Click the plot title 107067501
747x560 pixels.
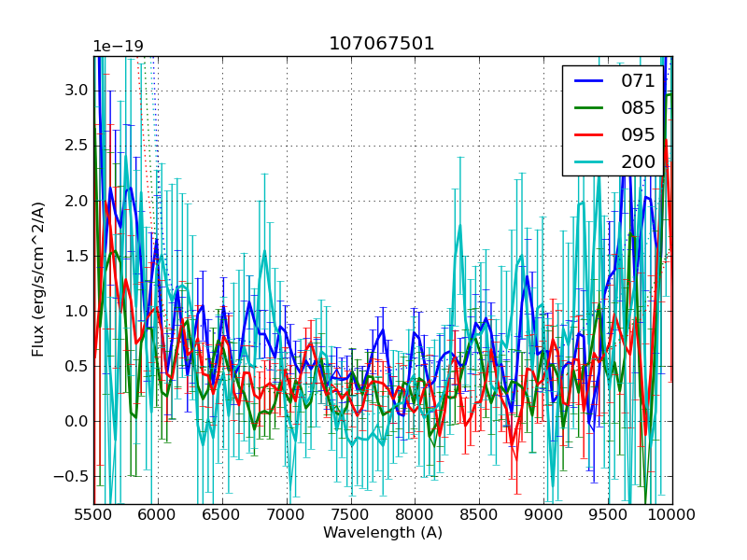(382, 44)
